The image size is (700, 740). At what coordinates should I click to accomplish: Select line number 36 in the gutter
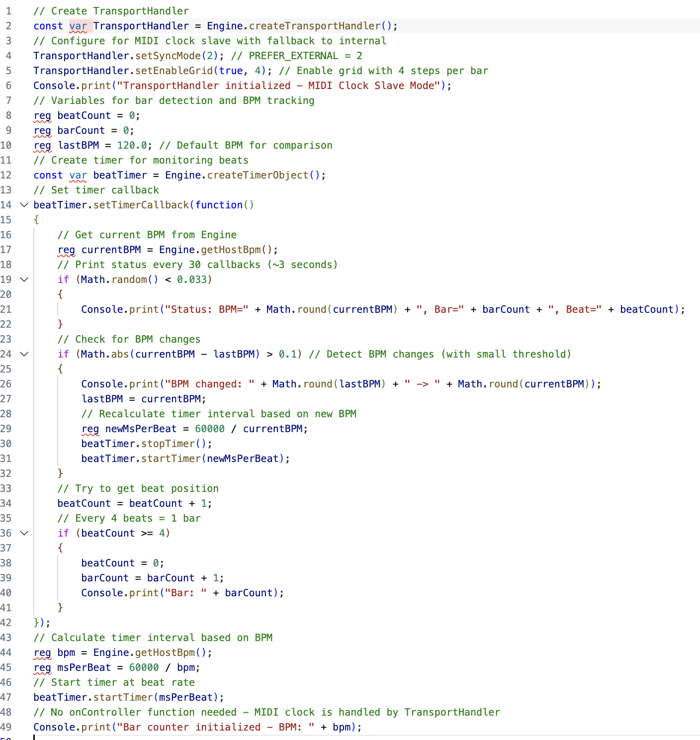tap(7, 533)
